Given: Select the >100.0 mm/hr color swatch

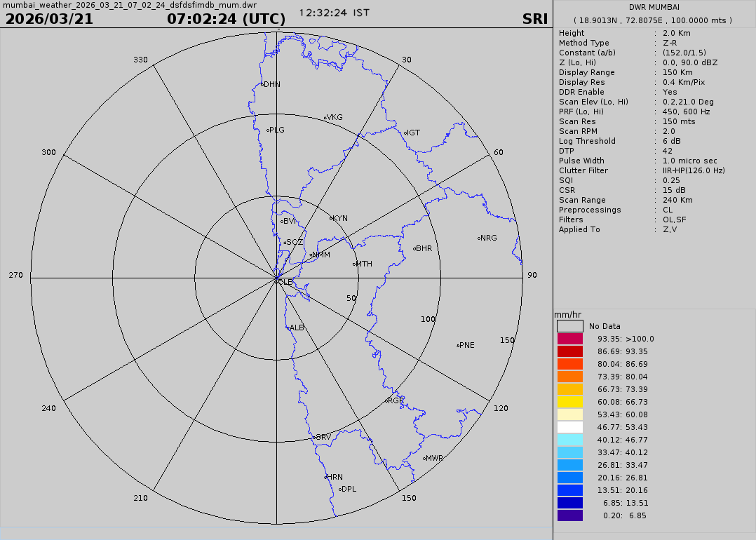Looking at the screenshot, I should click(569, 339).
